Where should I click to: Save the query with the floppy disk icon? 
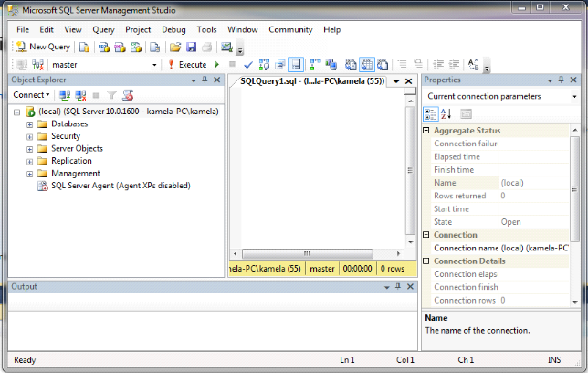click(x=191, y=47)
